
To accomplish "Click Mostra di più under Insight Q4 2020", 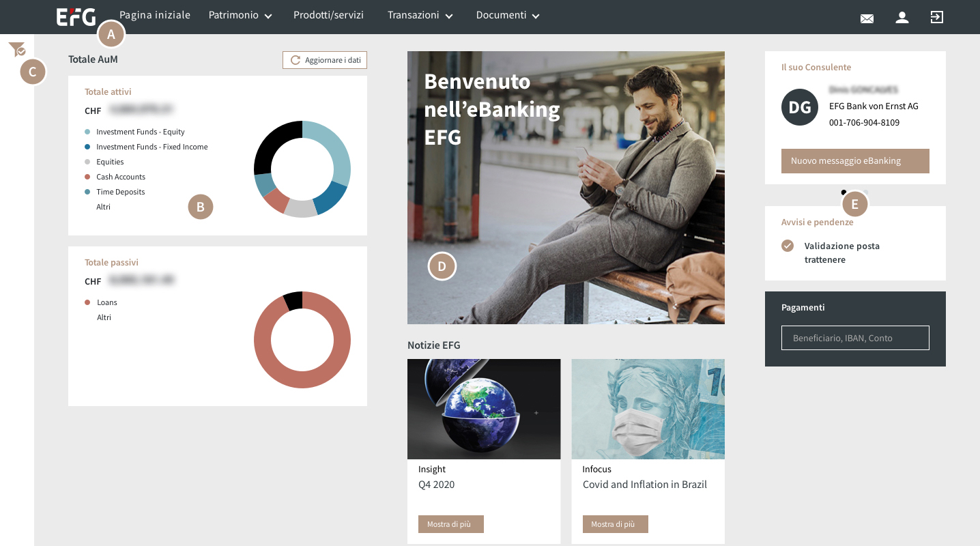I will [450, 524].
